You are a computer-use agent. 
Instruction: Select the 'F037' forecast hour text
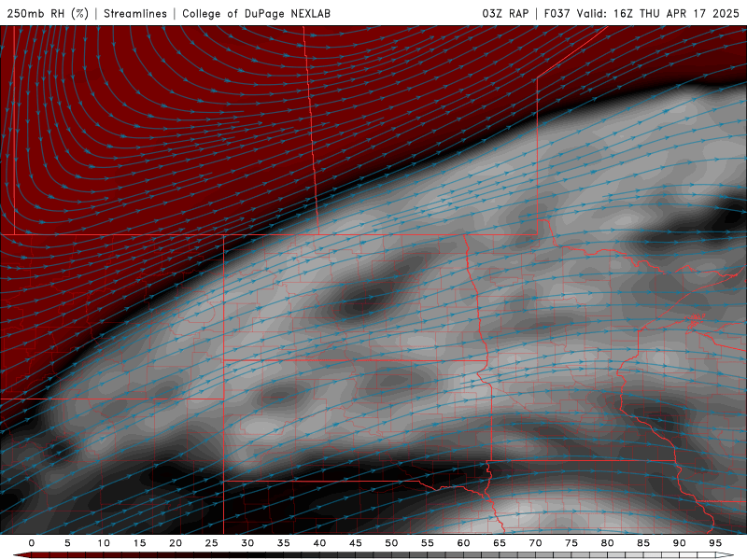pyautogui.click(x=557, y=13)
